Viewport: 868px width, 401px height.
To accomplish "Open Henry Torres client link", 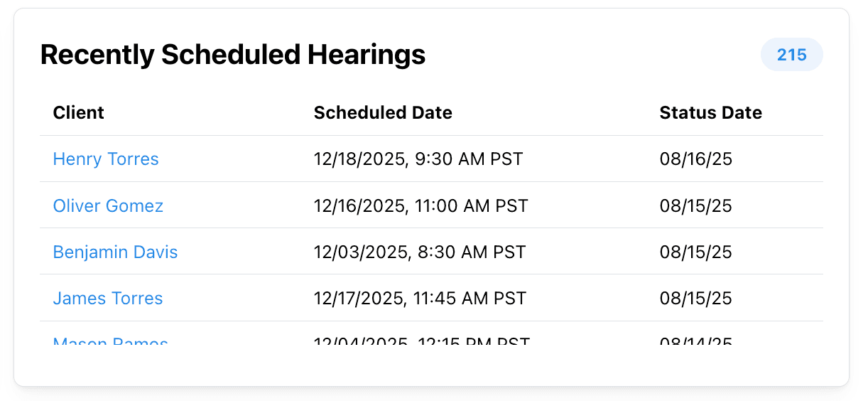I will (106, 159).
